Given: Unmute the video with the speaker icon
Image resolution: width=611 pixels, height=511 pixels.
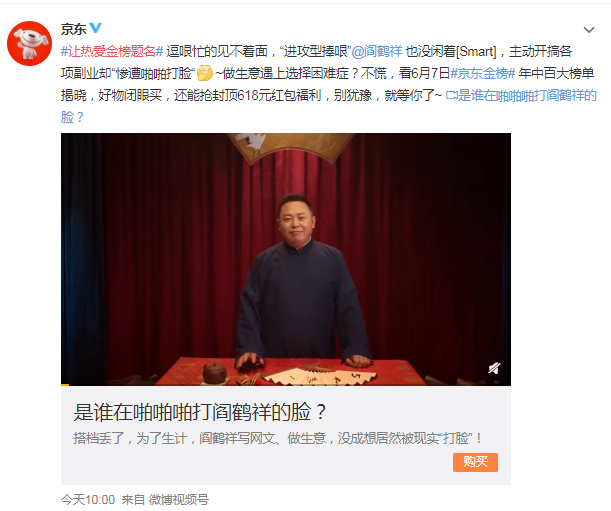Looking at the screenshot, I should tap(494, 368).
